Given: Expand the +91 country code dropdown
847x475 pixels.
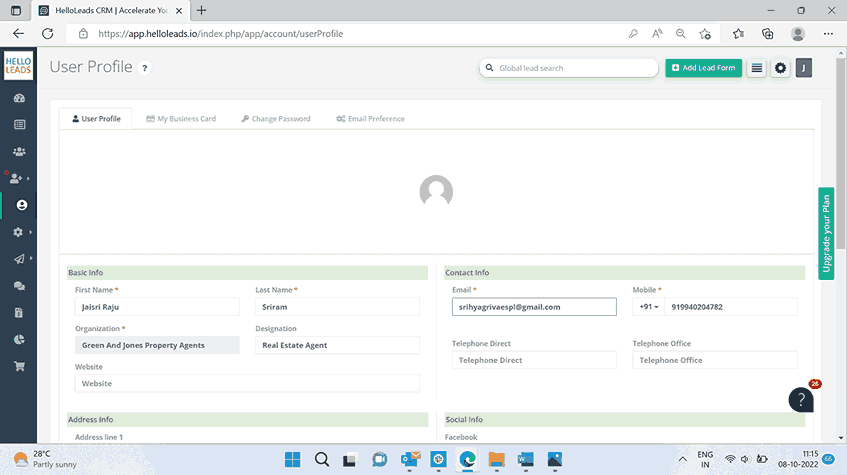Looking at the screenshot, I should [x=647, y=307].
